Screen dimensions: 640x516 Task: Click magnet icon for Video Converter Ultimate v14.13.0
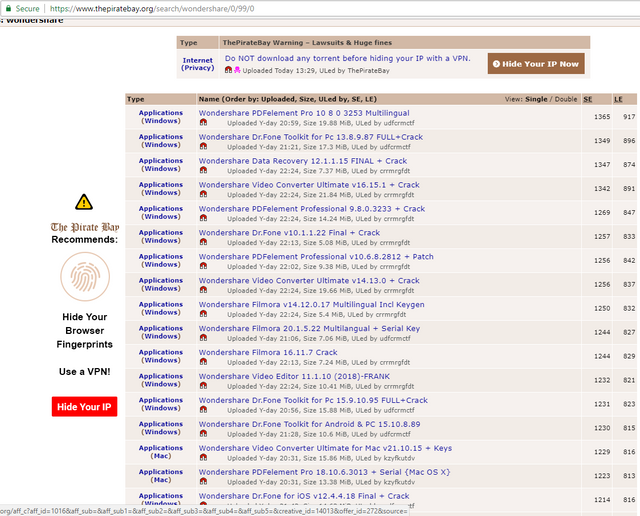pyautogui.click(x=203, y=290)
